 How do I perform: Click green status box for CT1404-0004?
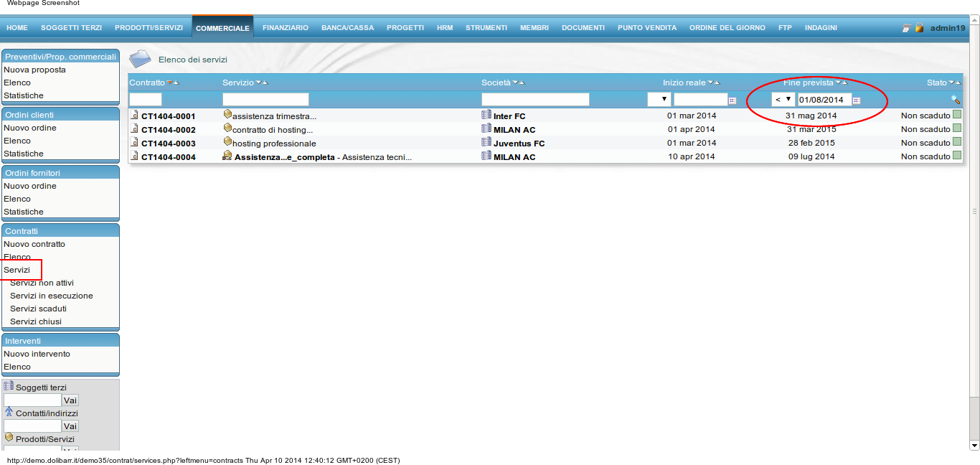957,156
